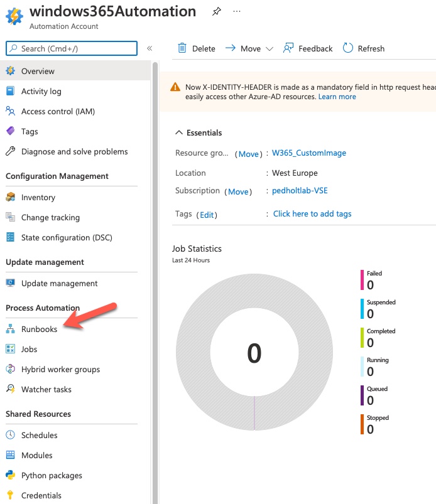
Task: Open the Inventory menu item
Action: coord(38,197)
